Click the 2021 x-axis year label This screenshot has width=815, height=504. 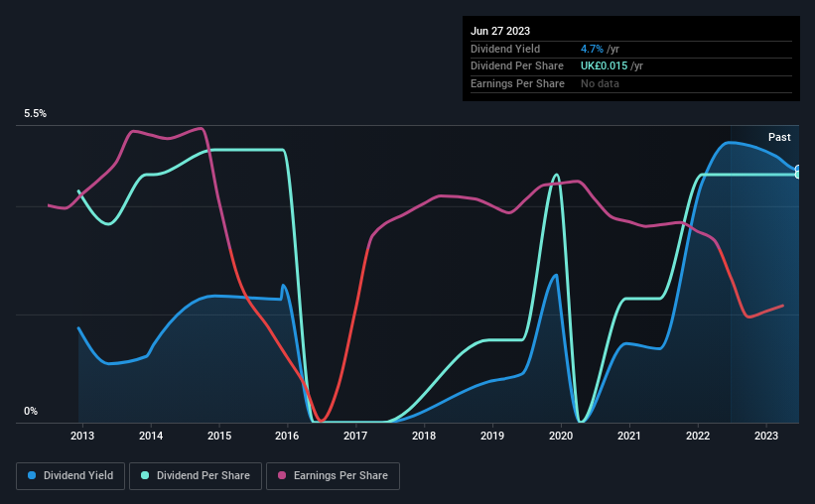tap(629, 436)
